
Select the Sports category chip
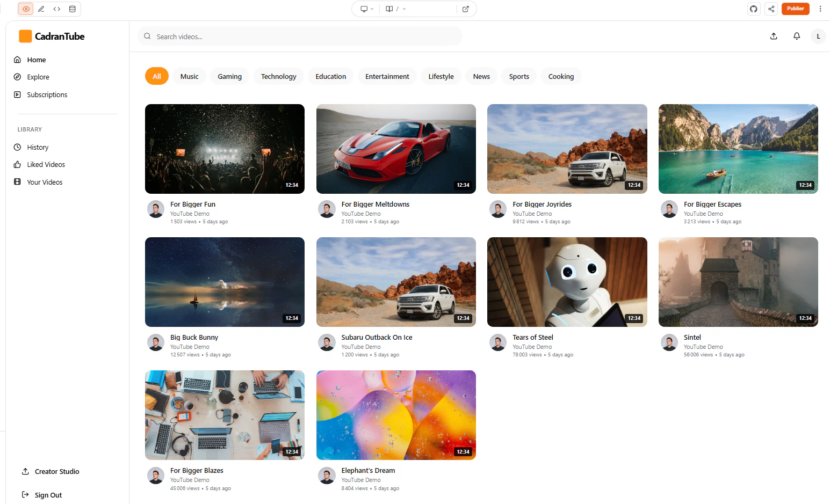tap(519, 76)
